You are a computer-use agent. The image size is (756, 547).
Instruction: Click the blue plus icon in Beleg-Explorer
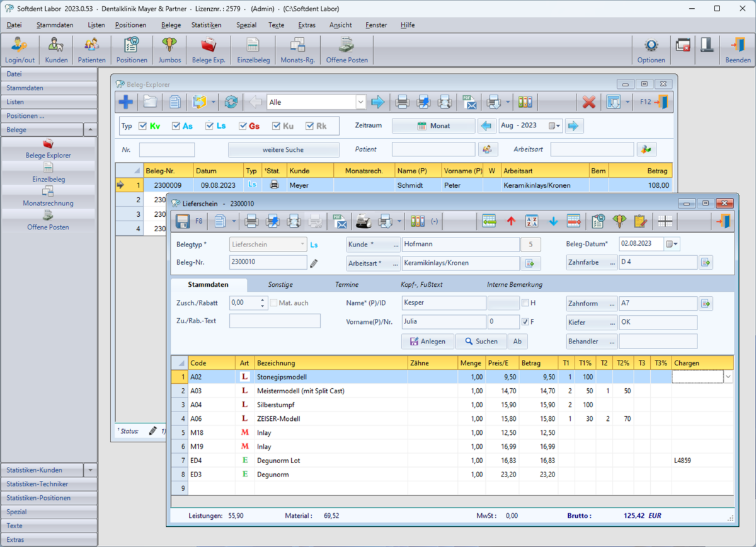click(126, 102)
